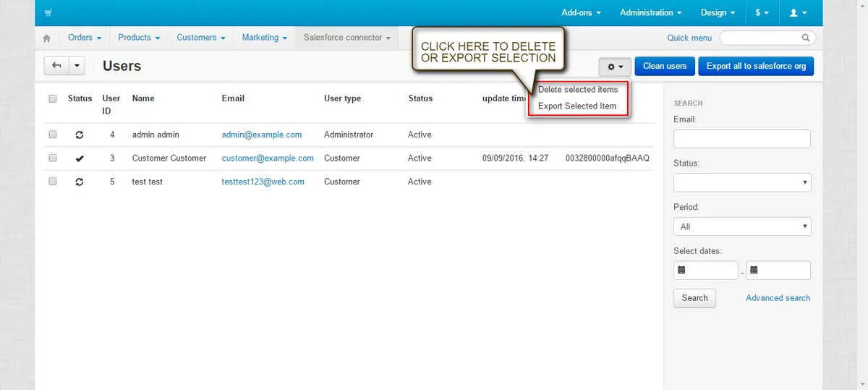Expand the Salesforce connector menu
Screen dimensions: 868x390
pos(346,38)
